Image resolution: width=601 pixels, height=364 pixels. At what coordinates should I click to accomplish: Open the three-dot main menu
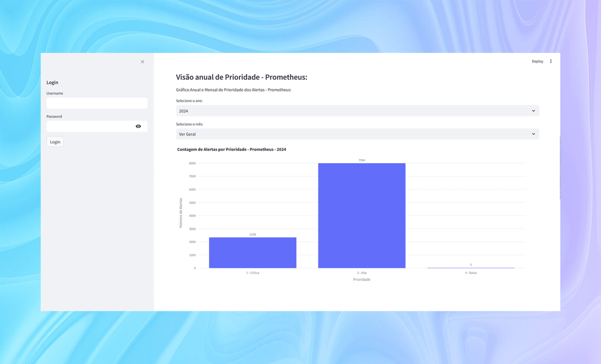tap(551, 61)
